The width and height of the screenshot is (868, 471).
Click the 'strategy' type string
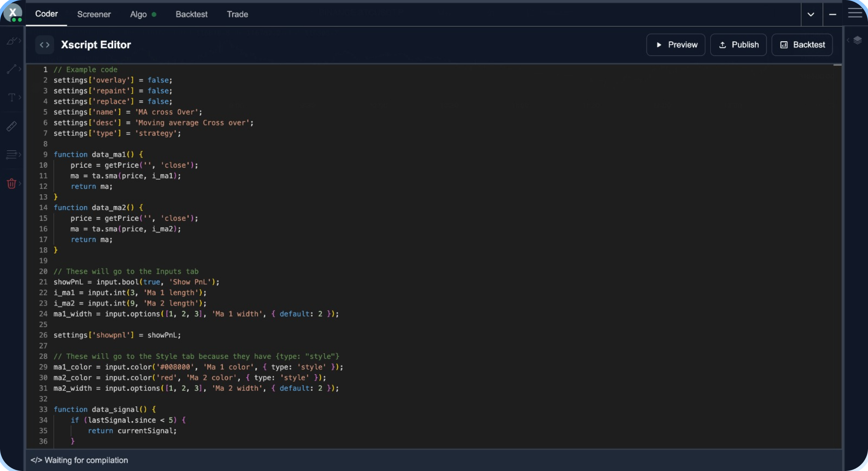point(156,133)
